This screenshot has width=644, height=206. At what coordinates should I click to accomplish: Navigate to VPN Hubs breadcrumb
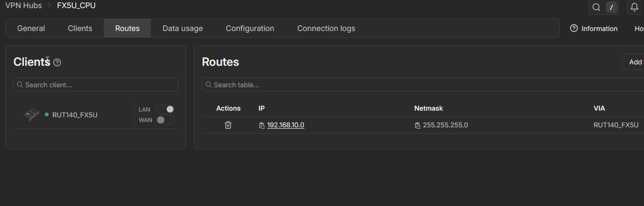[x=23, y=6]
